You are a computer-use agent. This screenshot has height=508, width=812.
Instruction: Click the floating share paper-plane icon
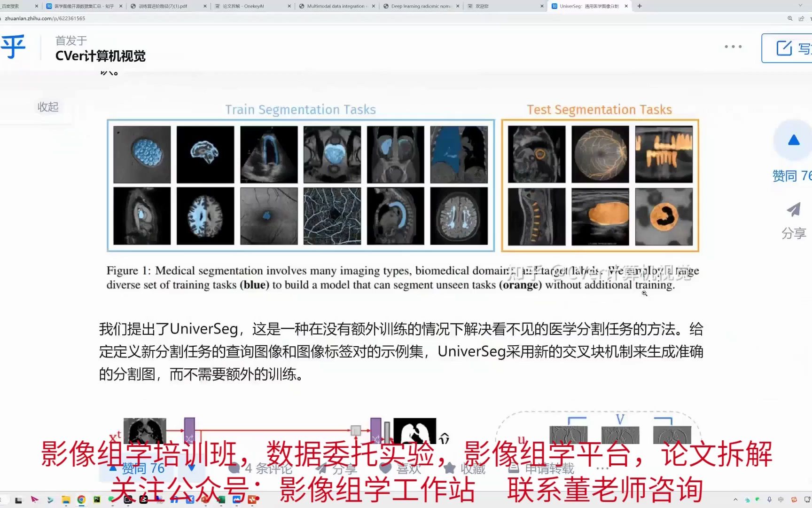[794, 209]
